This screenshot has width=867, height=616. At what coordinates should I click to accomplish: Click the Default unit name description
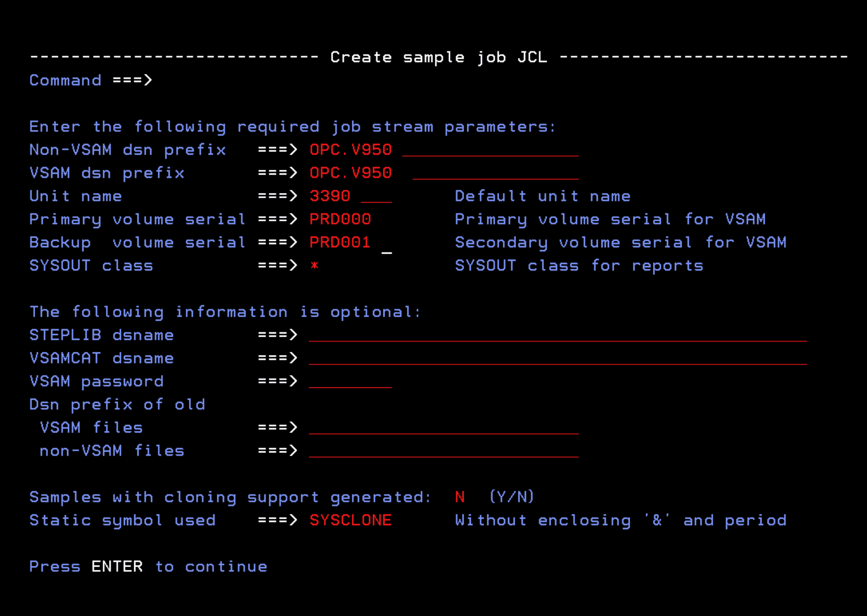[x=542, y=196]
